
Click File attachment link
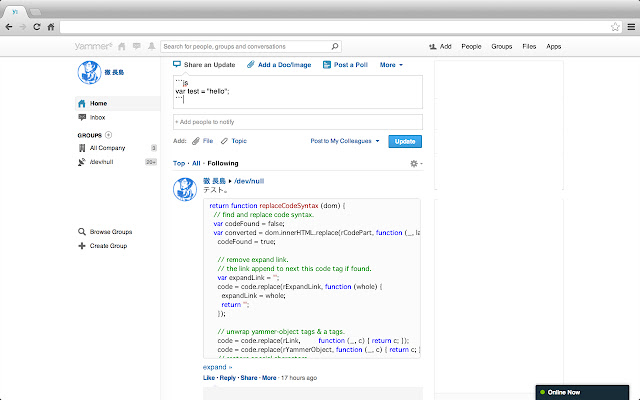coord(208,141)
